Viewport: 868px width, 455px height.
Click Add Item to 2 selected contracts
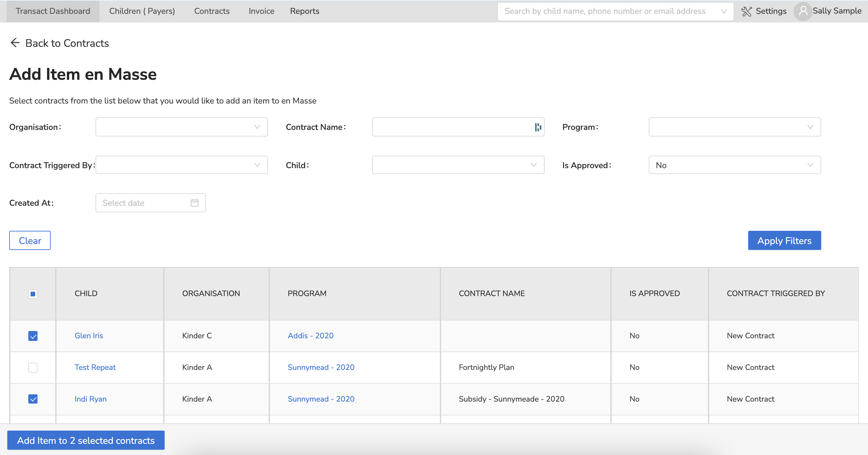(86, 440)
